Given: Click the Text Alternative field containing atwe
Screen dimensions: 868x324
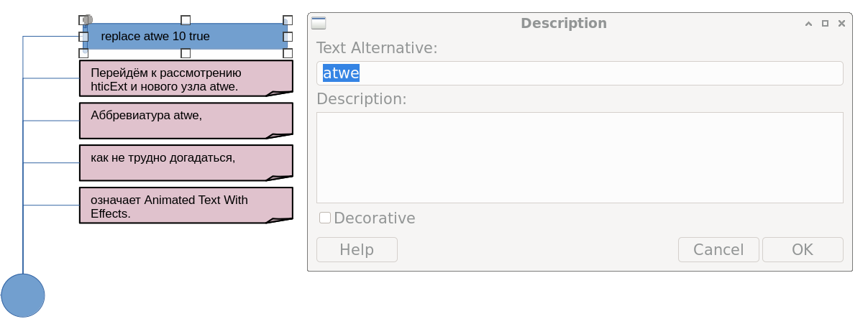Looking at the screenshot, I should pos(579,73).
